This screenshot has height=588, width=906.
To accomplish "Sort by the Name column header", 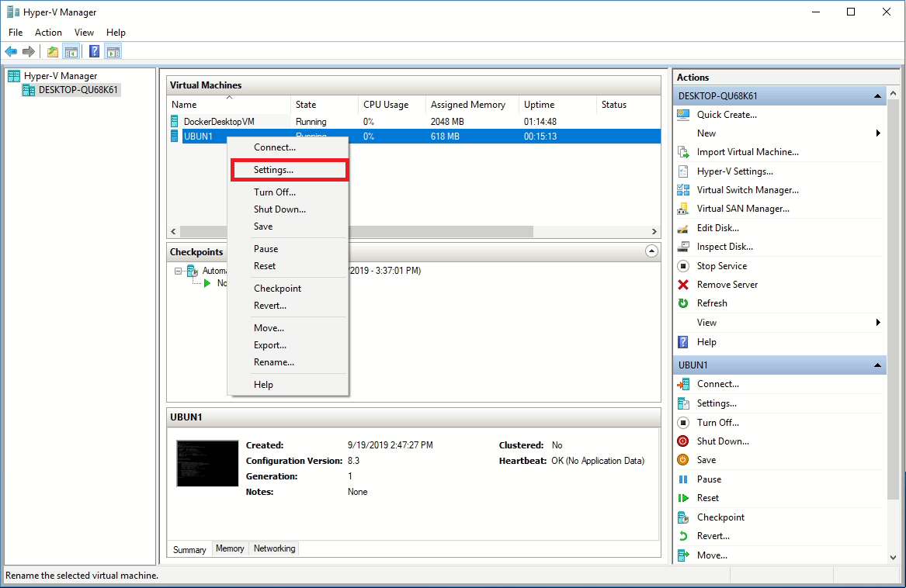I will coord(230,105).
